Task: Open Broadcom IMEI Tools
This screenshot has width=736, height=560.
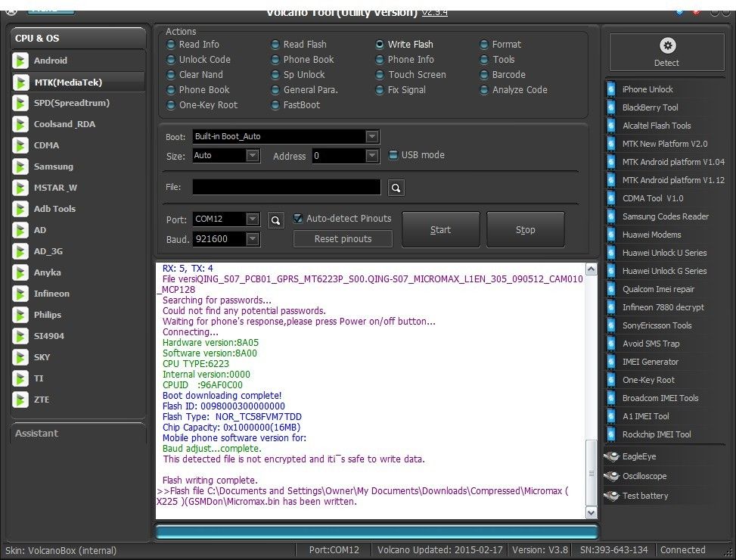Action: coord(660,398)
